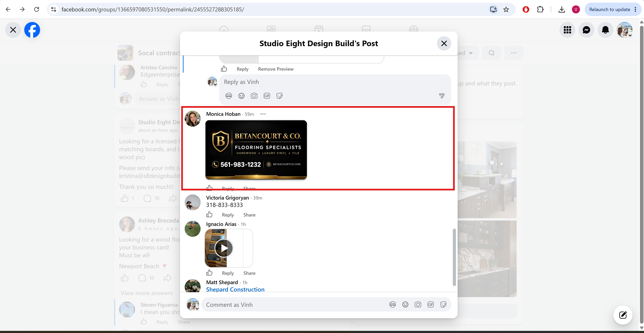Insert avatar sticker in reply box
644x333 pixels.
[229, 96]
